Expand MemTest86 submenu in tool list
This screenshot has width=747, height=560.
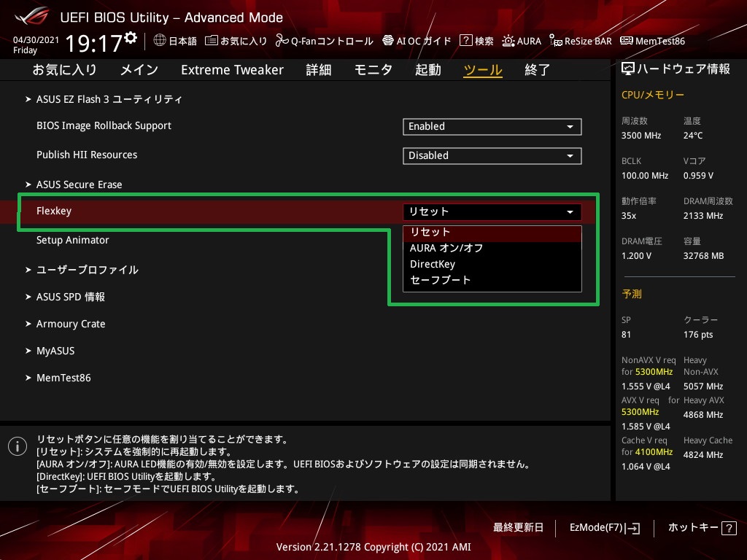click(58, 378)
